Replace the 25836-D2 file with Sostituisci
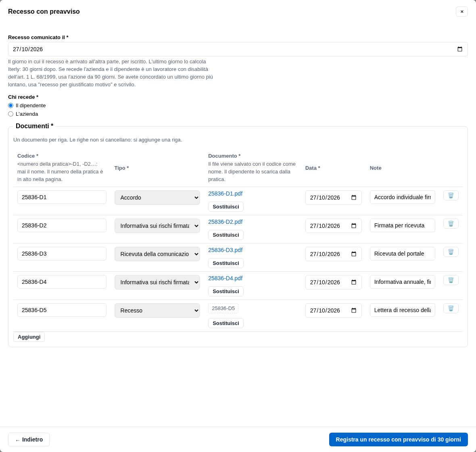The width and height of the screenshot is (476, 452). click(226, 235)
